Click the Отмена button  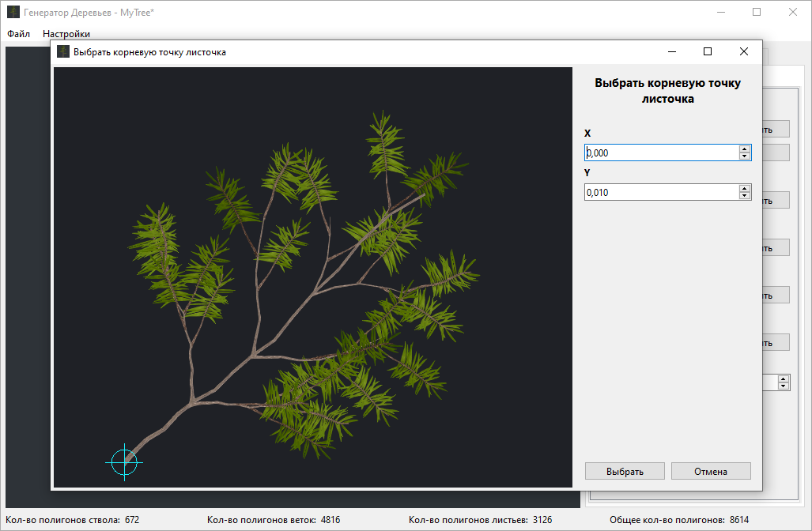711,471
